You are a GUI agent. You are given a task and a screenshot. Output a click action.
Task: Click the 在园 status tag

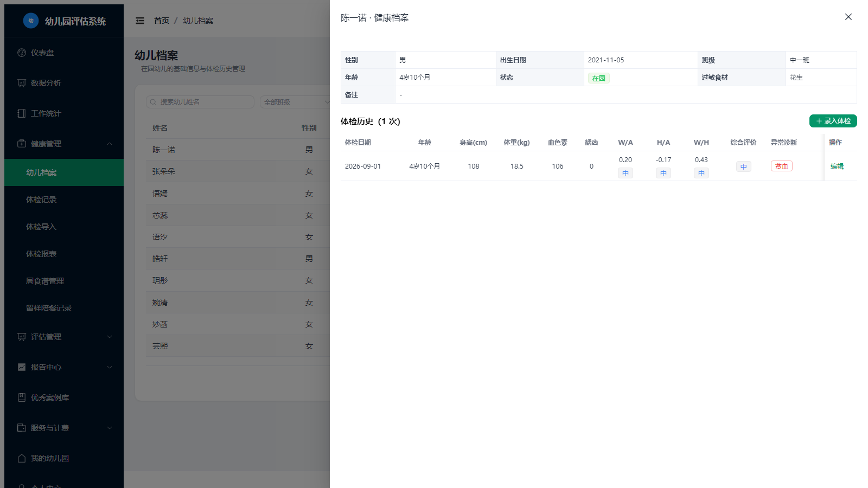(598, 78)
